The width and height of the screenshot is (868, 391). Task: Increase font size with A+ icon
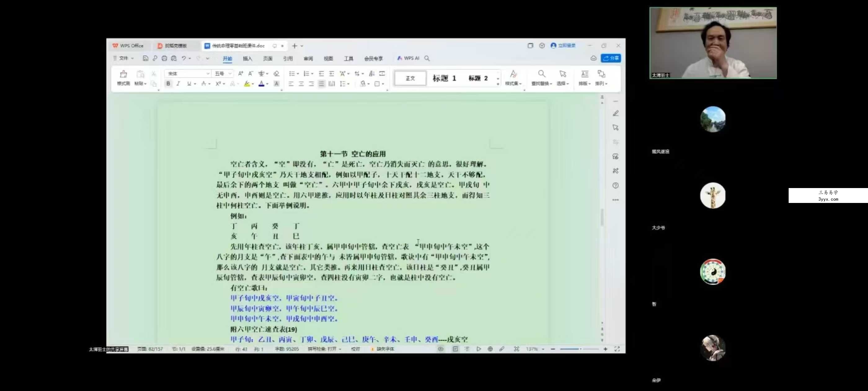241,74
